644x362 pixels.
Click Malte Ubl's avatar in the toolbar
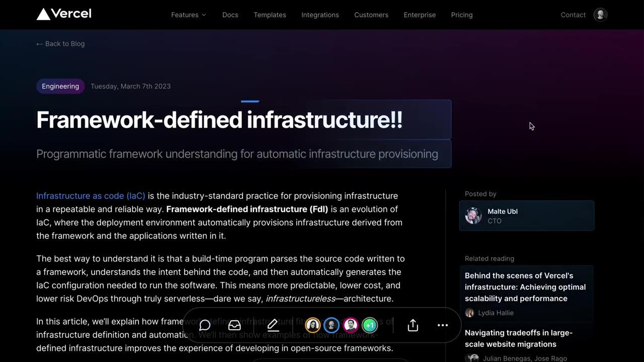click(331, 325)
